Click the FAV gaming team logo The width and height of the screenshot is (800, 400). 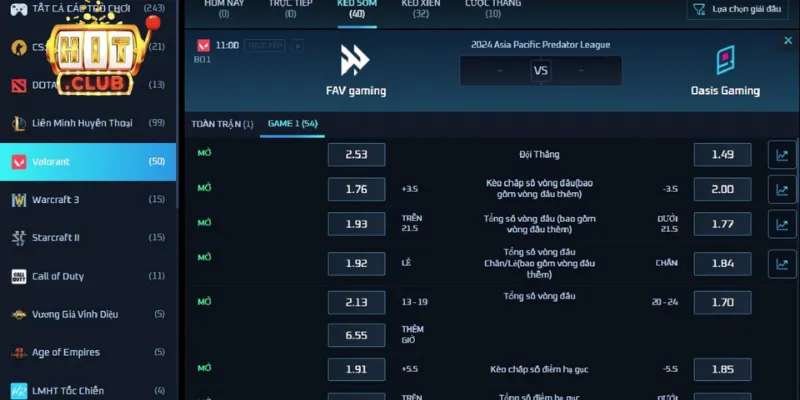click(355, 60)
